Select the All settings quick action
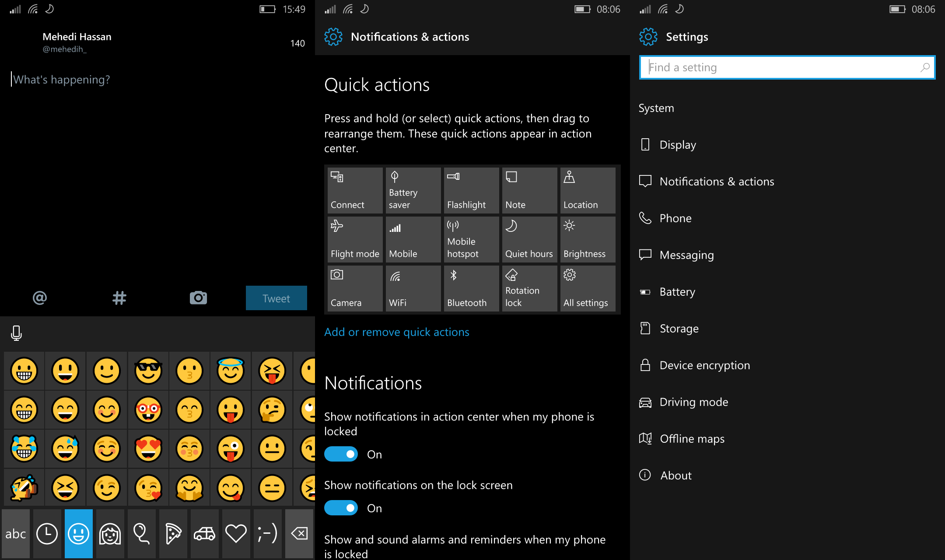Viewport: 945px width, 560px height. 588,288
